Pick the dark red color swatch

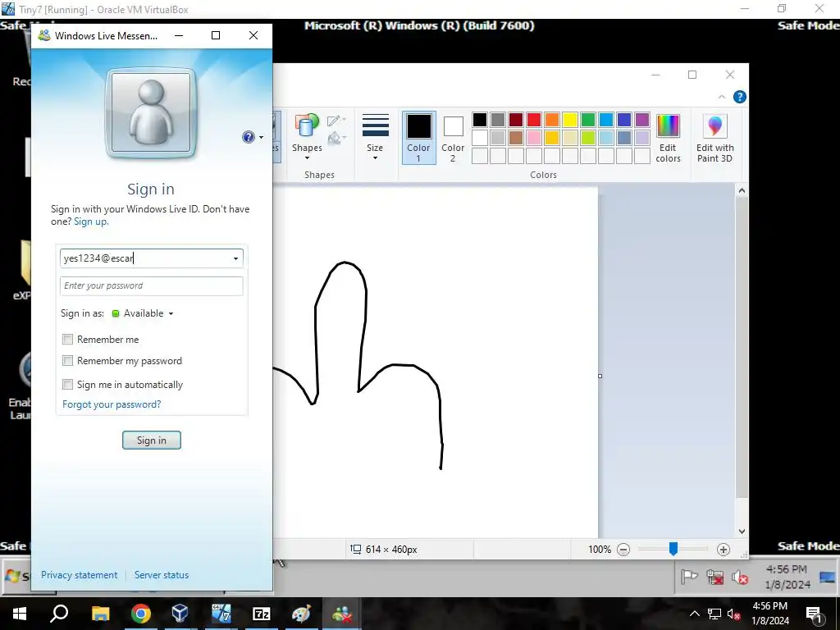pos(516,120)
